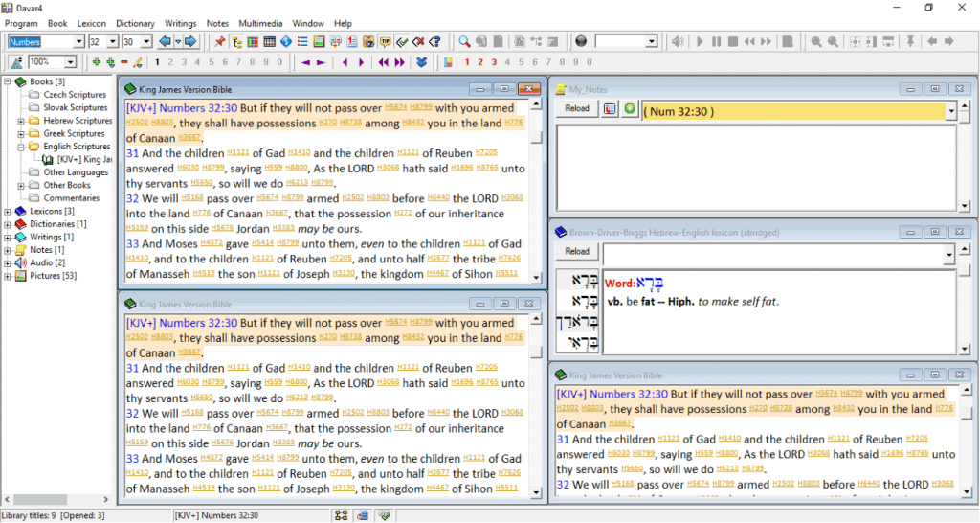Image resolution: width=980 pixels, height=523 pixels.
Task: Click the green icon in My_Notes
Action: point(630,109)
